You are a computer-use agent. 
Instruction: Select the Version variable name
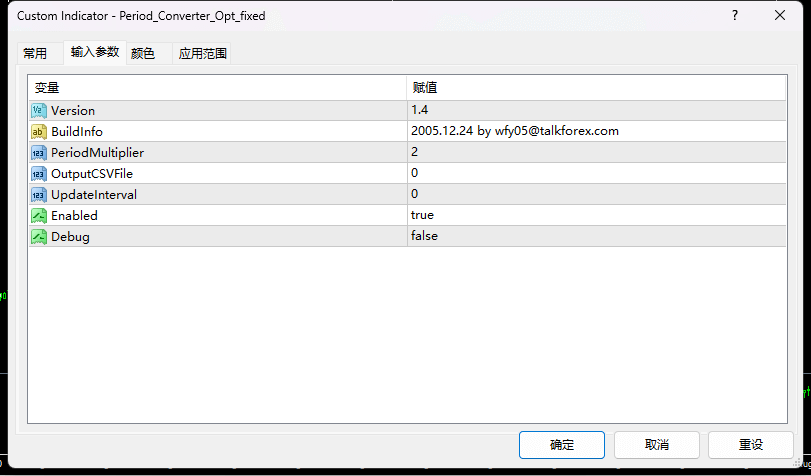point(73,111)
